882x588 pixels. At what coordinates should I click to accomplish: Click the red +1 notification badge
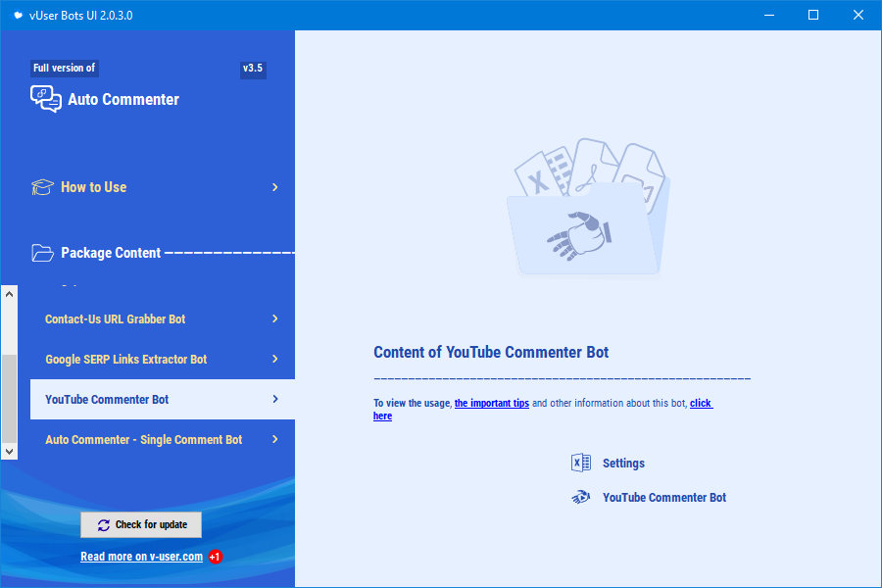tap(215, 557)
